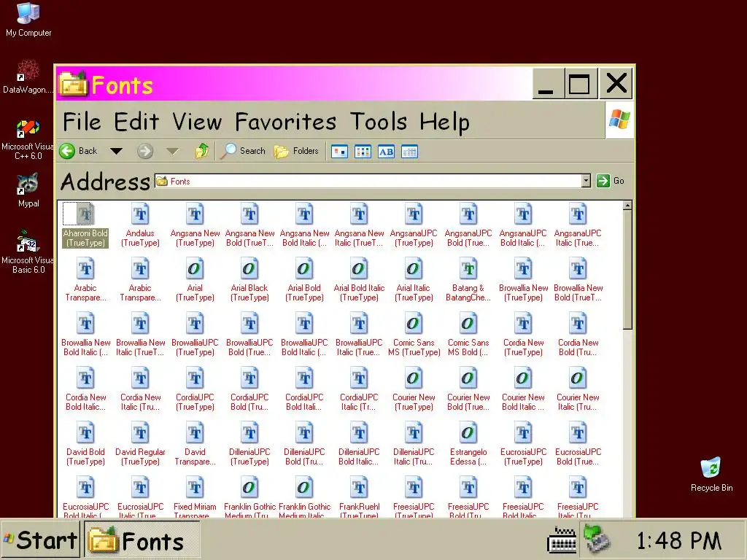Image resolution: width=747 pixels, height=560 pixels.
Task: Open the Favorites menu
Action: (286, 122)
